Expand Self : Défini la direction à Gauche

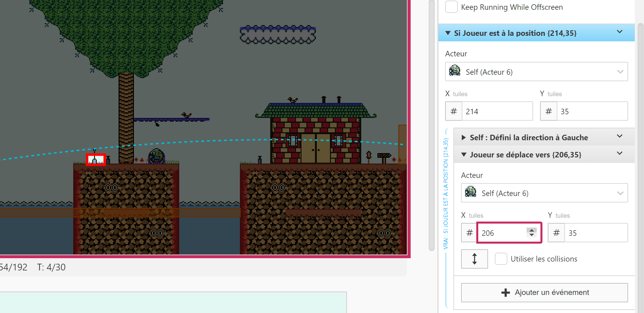point(464,138)
